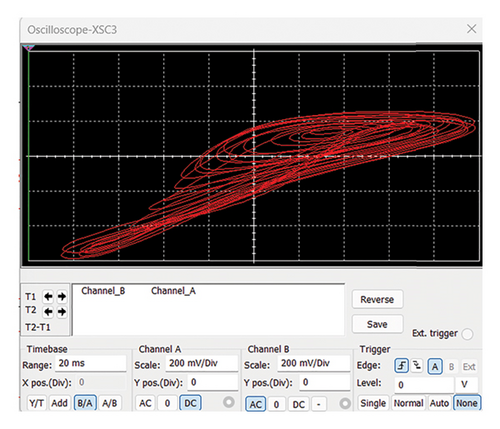Viewport: 500px width, 429px height.
Task: Set Channel A coupling to AC
Action: (x=145, y=403)
